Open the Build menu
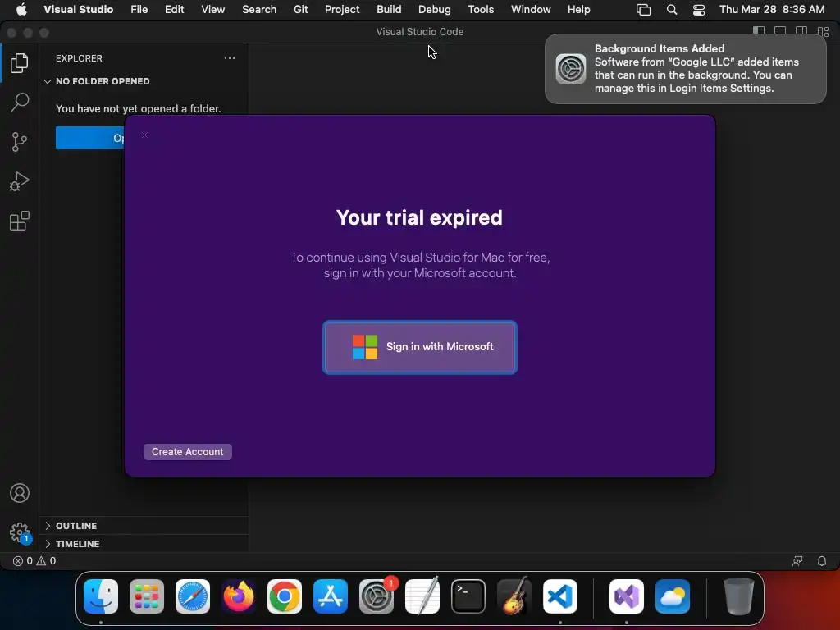 (x=389, y=10)
